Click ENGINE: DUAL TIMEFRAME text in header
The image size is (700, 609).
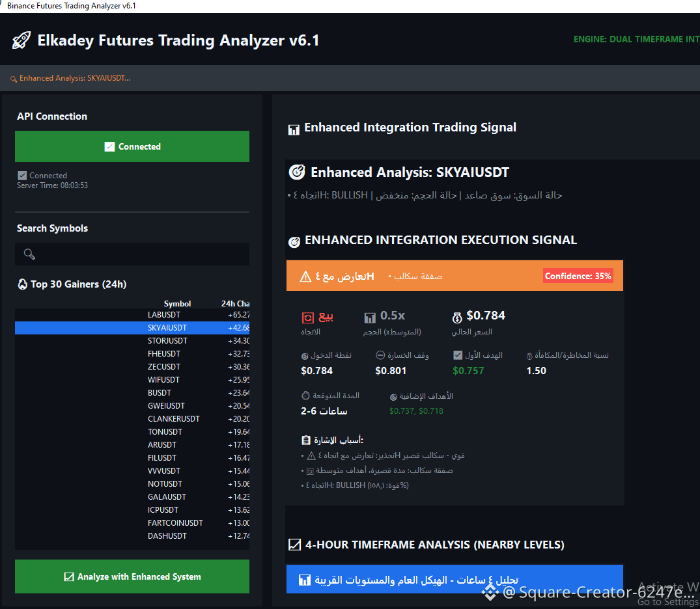(636, 39)
